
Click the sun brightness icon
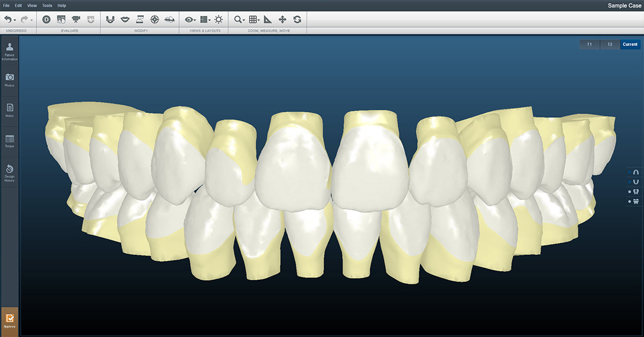click(x=219, y=20)
